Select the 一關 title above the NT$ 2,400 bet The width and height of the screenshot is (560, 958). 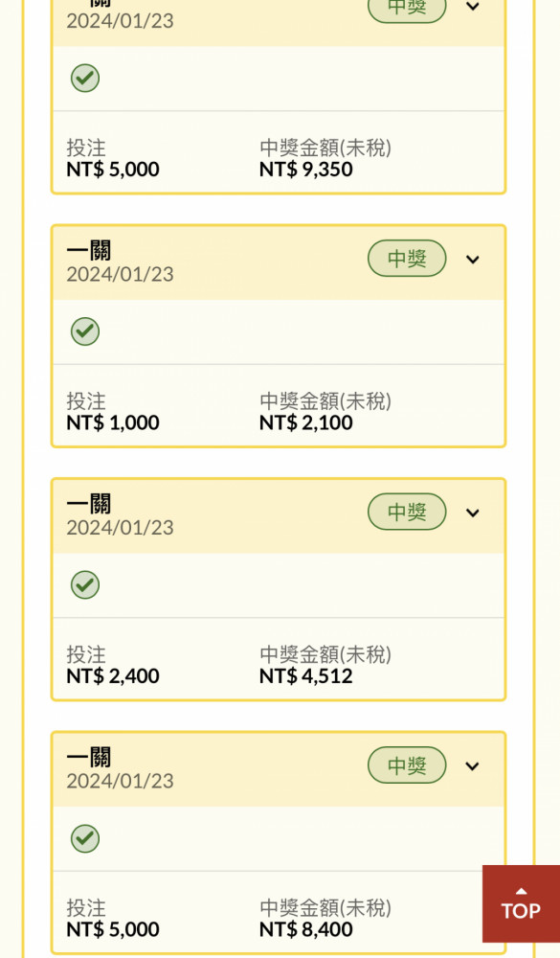click(89, 504)
